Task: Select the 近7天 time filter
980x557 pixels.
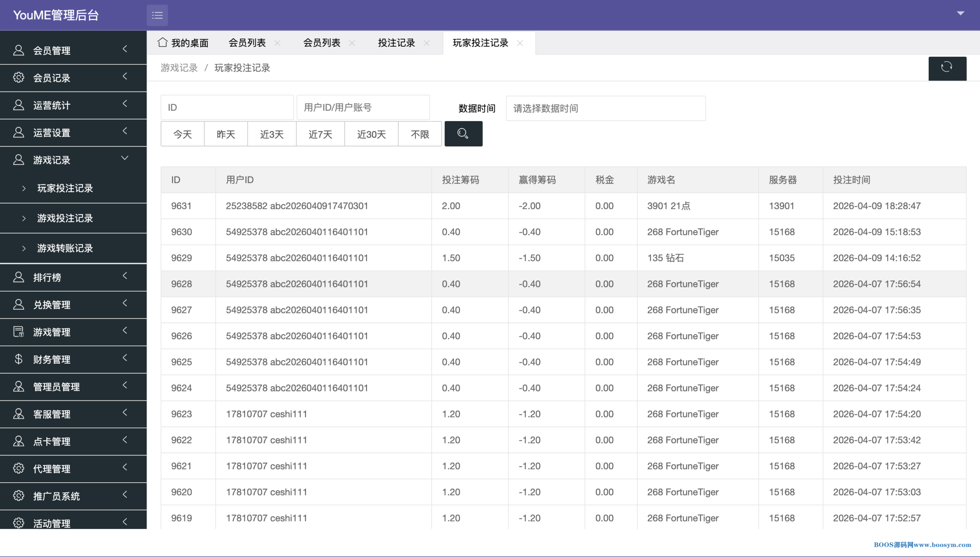Action: click(x=320, y=134)
